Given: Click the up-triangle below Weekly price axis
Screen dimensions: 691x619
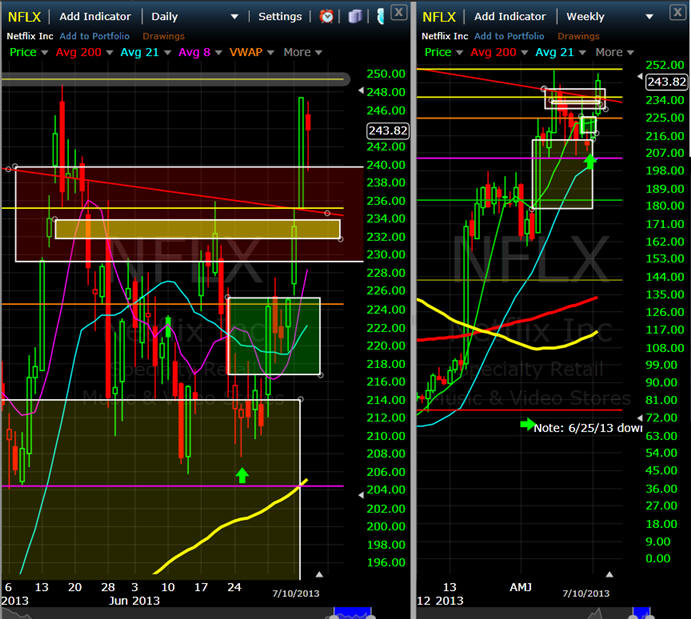Looking at the screenshot, I should click(609, 575).
